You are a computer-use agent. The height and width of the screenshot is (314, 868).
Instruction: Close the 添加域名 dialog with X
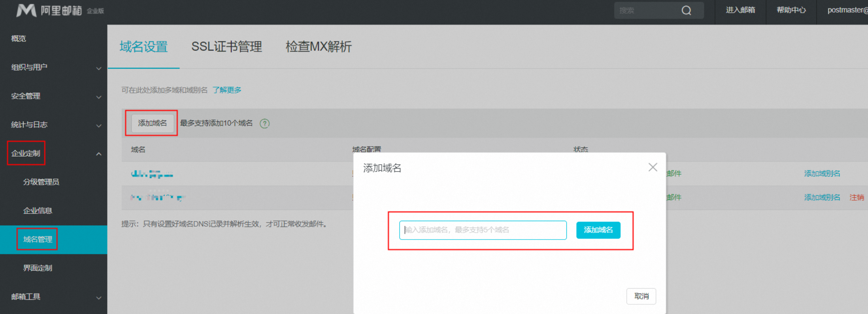coord(653,167)
